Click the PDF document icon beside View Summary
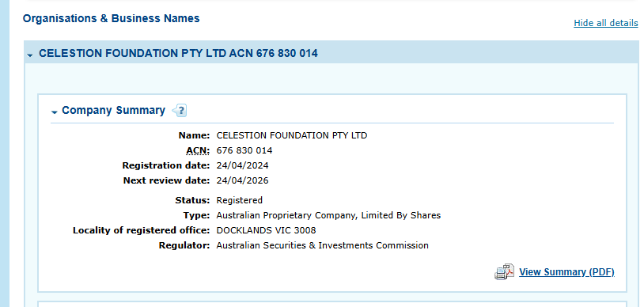This screenshot has width=644, height=307. coord(504,272)
